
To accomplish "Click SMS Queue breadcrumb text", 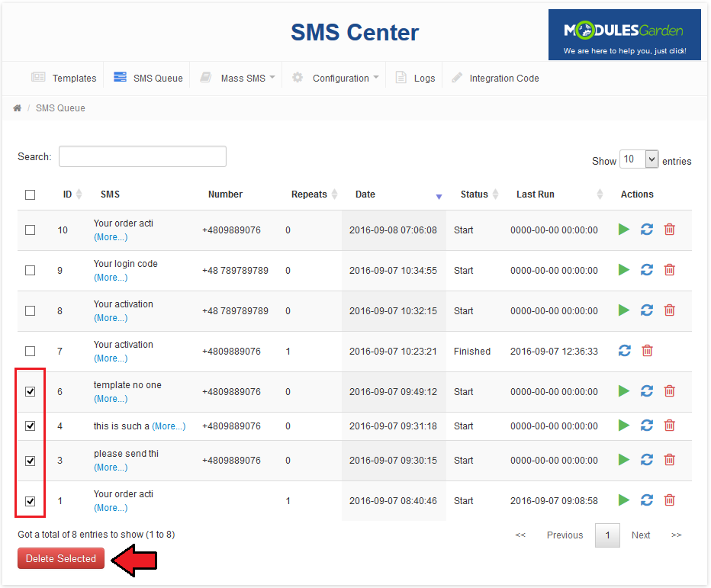I will (x=60, y=108).
